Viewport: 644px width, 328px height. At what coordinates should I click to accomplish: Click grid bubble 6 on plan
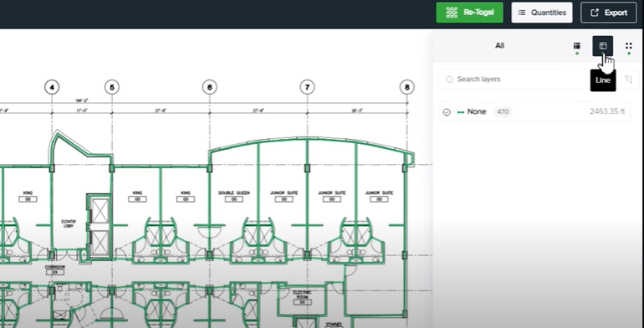point(209,87)
